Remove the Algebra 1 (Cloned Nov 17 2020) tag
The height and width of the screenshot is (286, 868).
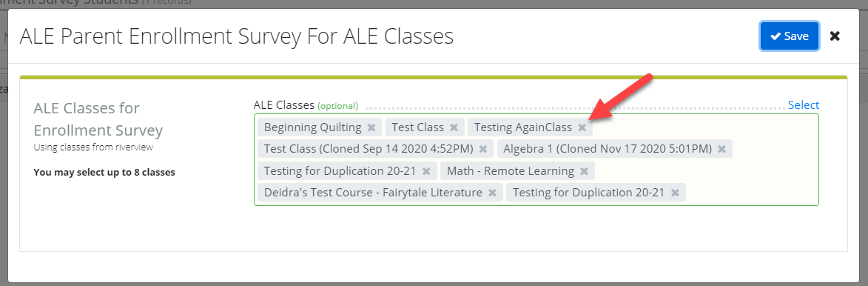(x=722, y=149)
